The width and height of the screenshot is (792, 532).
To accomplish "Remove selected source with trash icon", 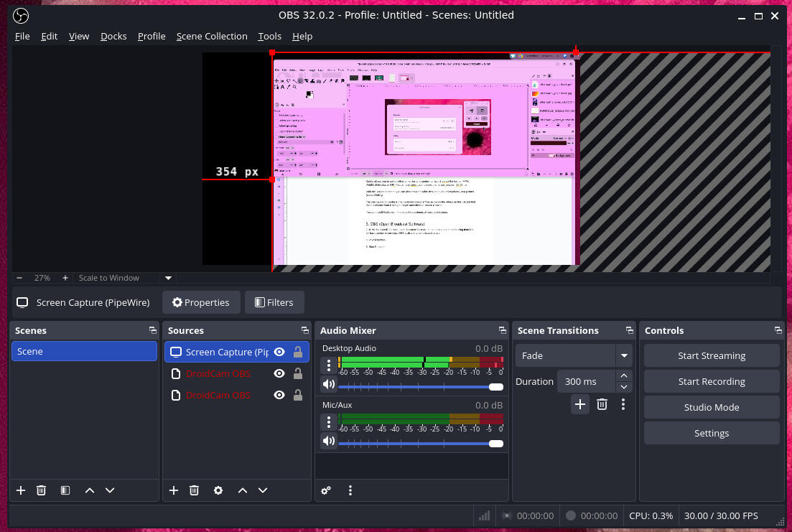I will [194, 490].
